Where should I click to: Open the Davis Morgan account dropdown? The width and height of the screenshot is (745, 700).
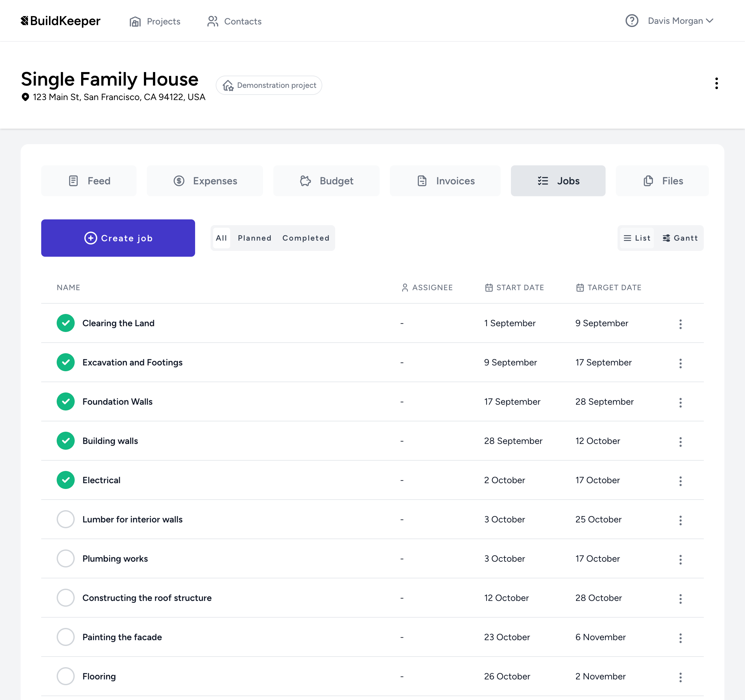pyautogui.click(x=680, y=21)
